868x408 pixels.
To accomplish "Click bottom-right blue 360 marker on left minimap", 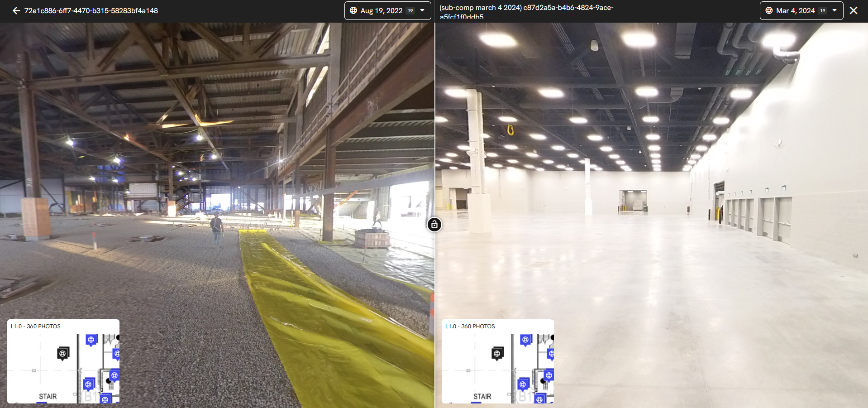I will 105,399.
